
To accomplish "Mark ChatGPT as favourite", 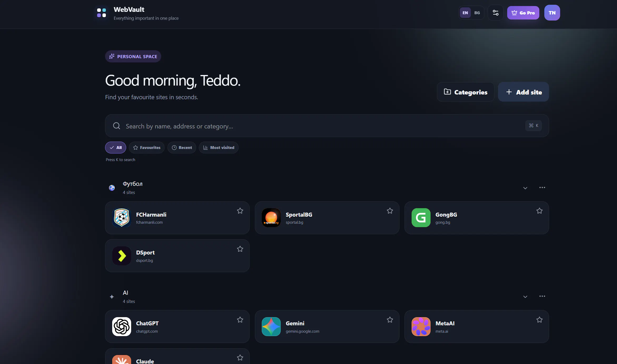I will [240, 320].
